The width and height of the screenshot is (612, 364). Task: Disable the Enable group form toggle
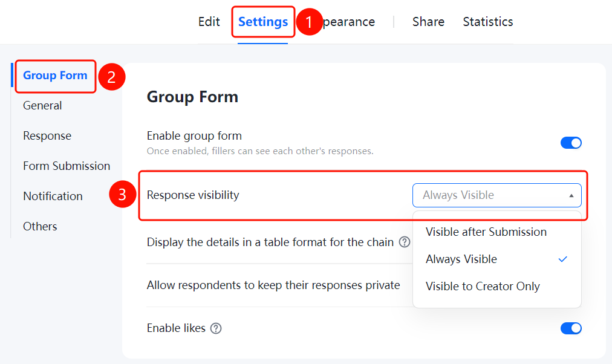[x=571, y=143]
